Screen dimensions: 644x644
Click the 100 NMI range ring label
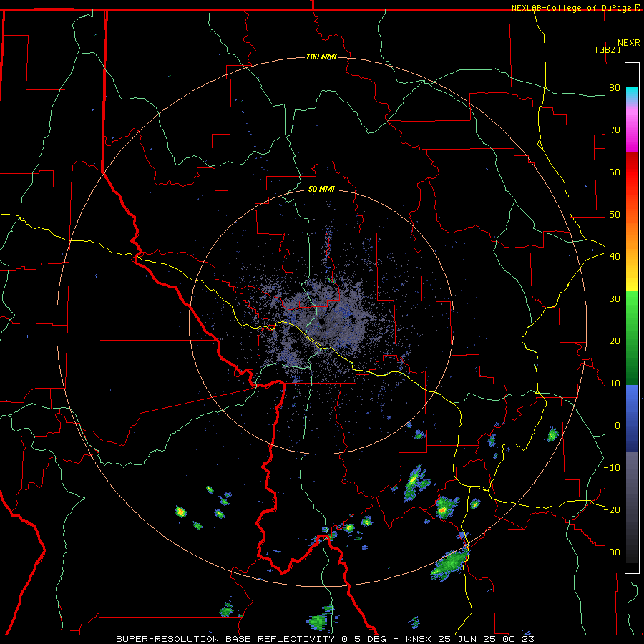tap(321, 57)
